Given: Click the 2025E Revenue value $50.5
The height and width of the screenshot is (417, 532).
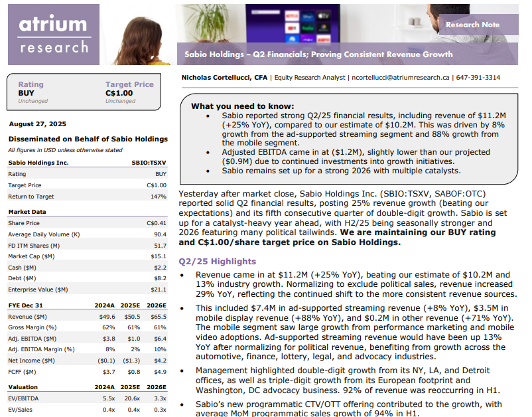Looking at the screenshot, I should click(x=132, y=317).
